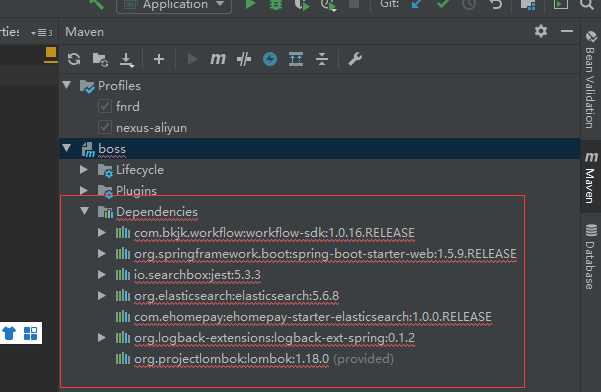601x392 pixels.
Task: Execute Maven Goal with the m icon
Action: tap(218, 59)
